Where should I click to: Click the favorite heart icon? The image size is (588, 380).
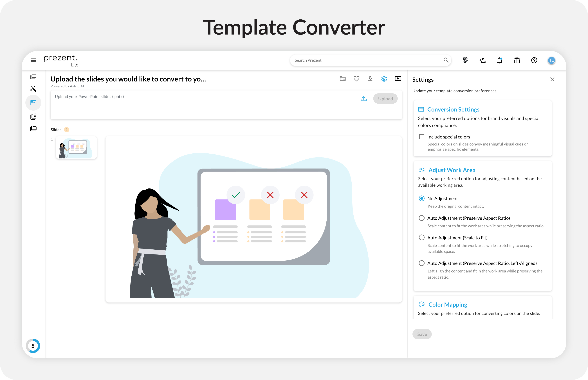(x=356, y=79)
